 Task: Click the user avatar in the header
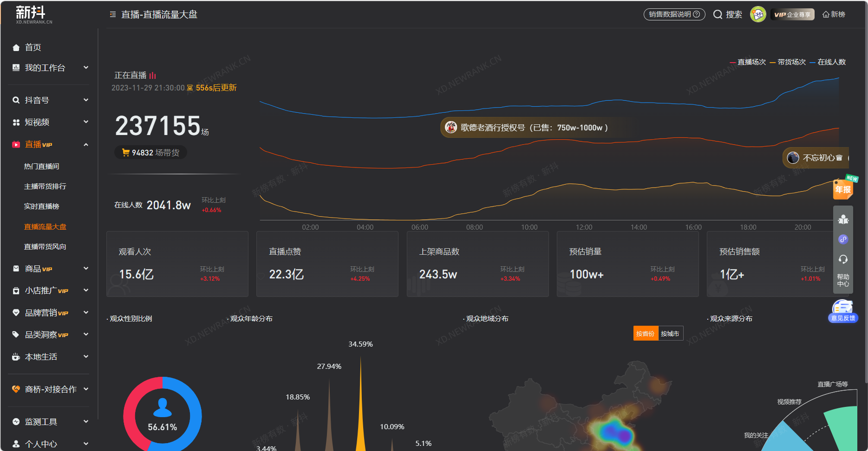pyautogui.click(x=758, y=14)
